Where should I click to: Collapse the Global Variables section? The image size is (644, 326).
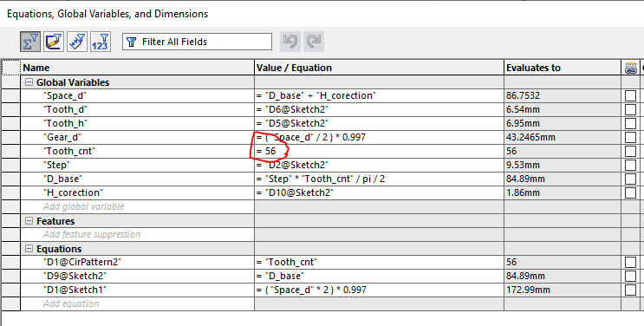pos(29,82)
